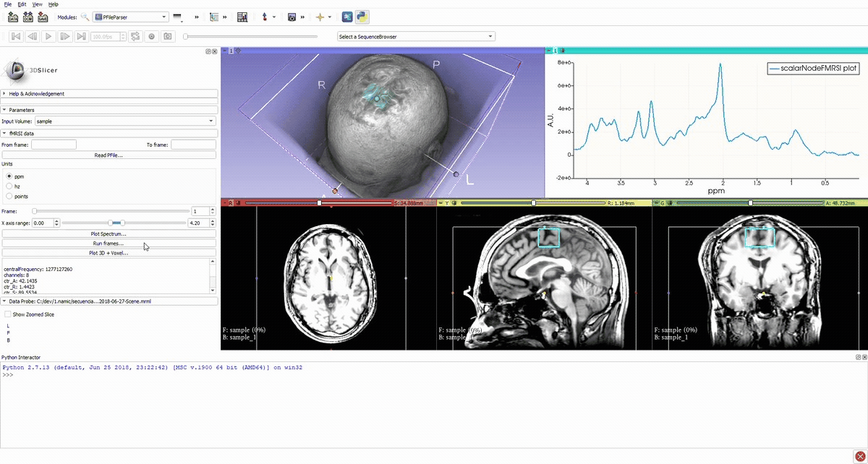Toggle the Python Interactor icon
The height and width of the screenshot is (464, 868).
362,17
